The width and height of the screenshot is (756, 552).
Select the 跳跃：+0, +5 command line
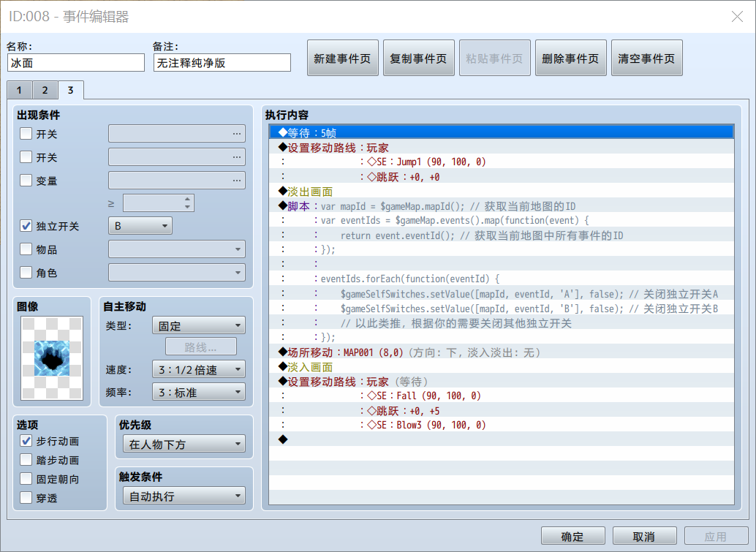(x=502, y=411)
